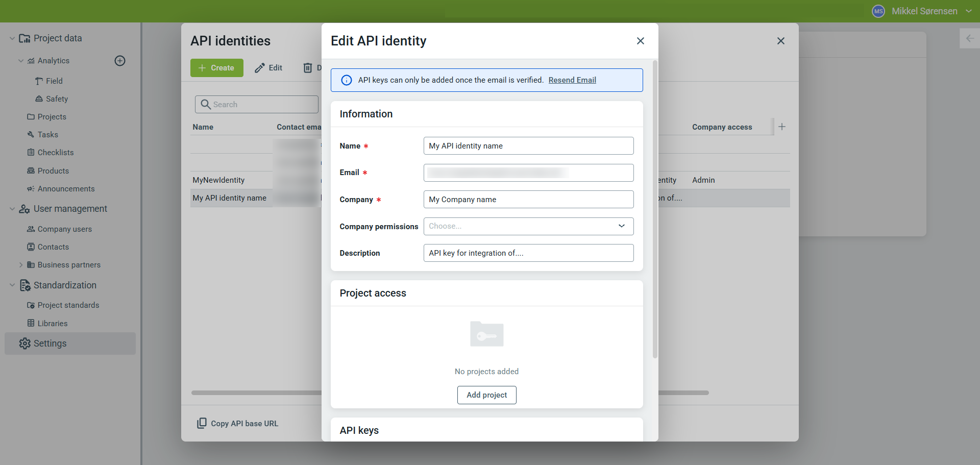Image resolution: width=980 pixels, height=465 pixels.
Task: Collapse the User management section
Action: tap(12, 209)
